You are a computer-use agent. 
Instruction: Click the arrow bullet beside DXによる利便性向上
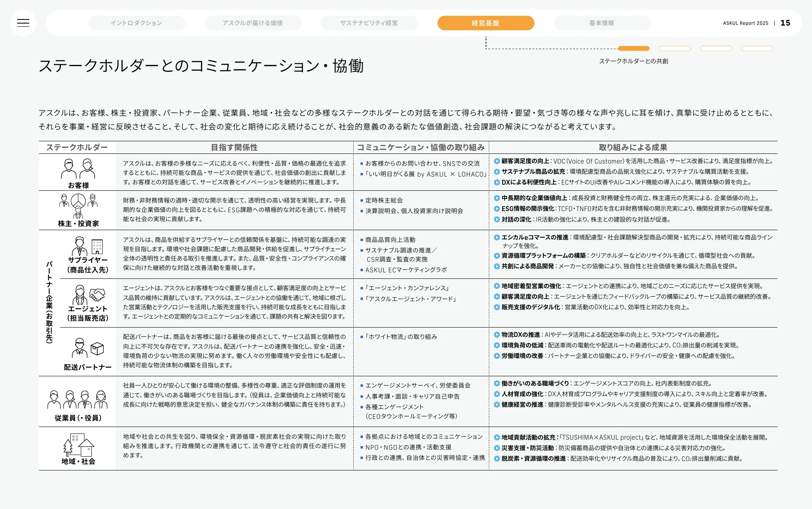point(497,182)
